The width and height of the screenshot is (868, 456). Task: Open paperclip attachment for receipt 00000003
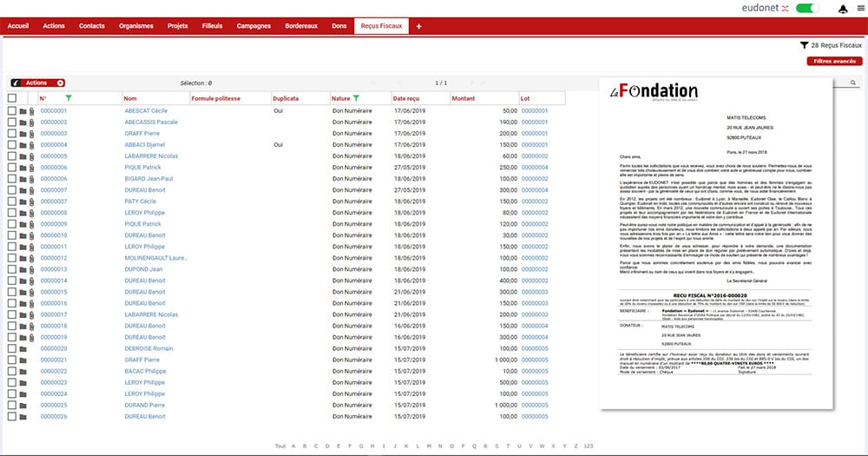tap(31, 134)
